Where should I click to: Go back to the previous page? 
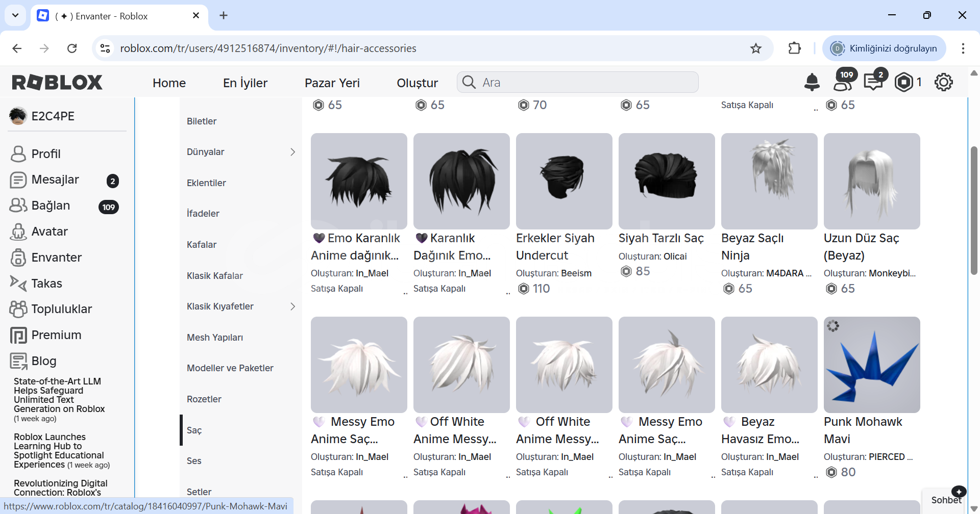[x=17, y=48]
